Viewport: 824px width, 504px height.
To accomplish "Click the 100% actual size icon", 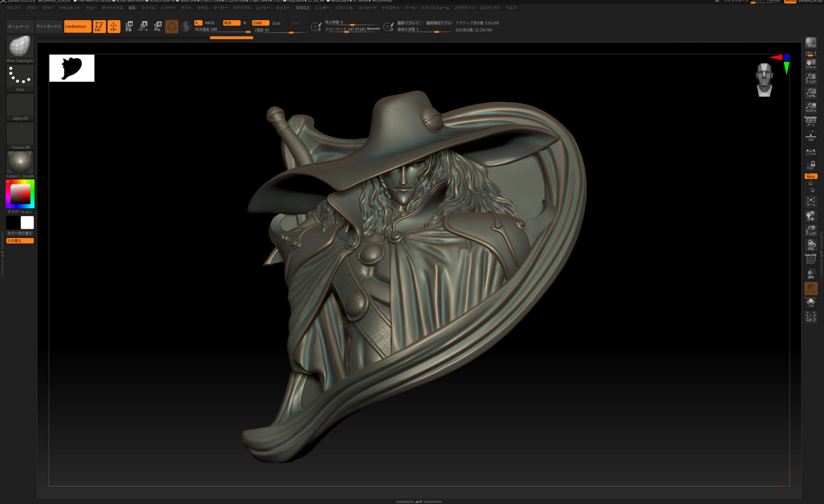I will 810,93.
